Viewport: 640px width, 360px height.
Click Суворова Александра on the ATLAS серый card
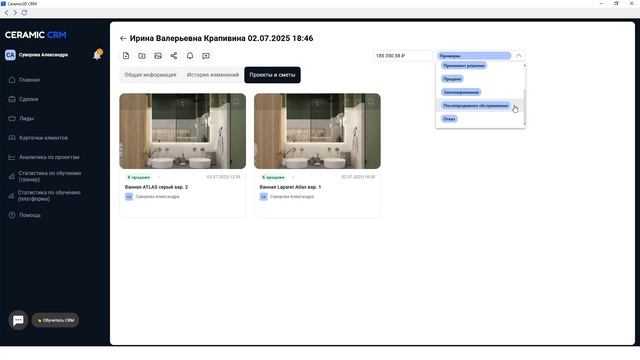(x=157, y=197)
